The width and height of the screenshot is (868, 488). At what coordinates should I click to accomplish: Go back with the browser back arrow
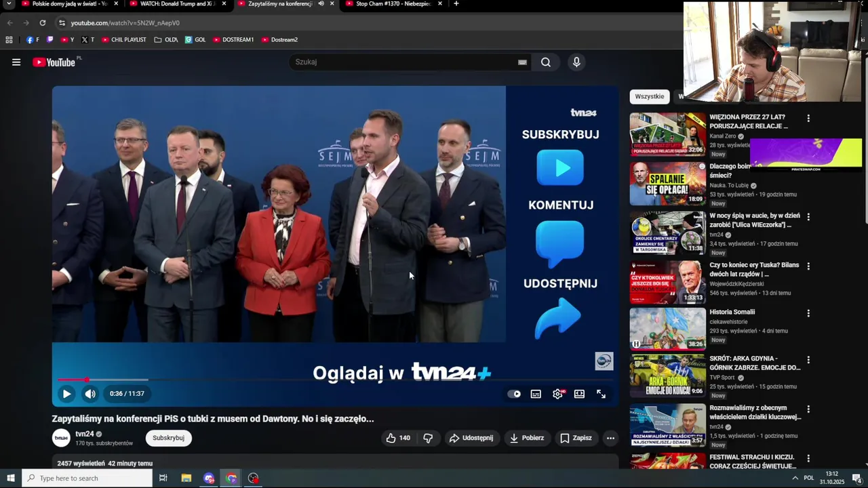pyautogui.click(x=9, y=23)
